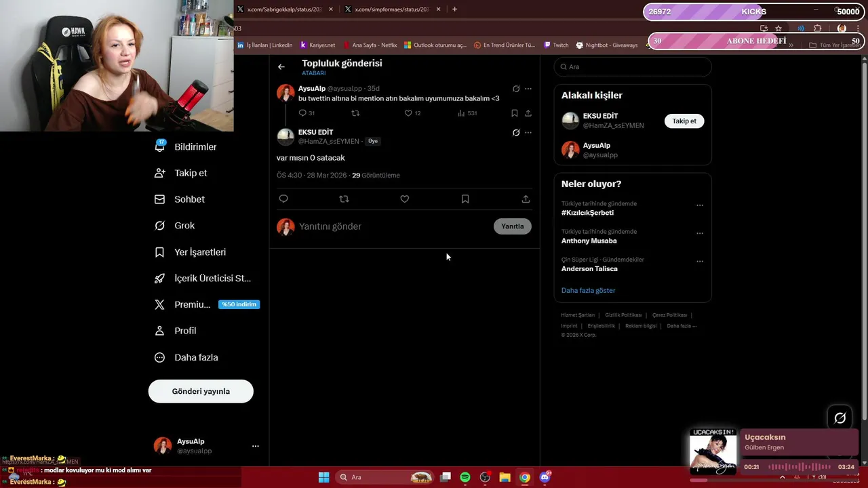Click the taskbar Ara search box

click(x=384, y=477)
